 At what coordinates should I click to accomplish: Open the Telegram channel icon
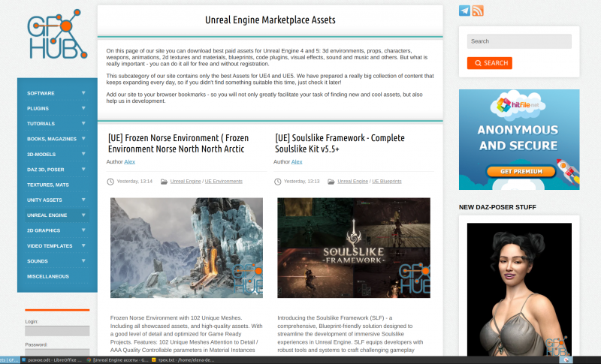(x=465, y=11)
